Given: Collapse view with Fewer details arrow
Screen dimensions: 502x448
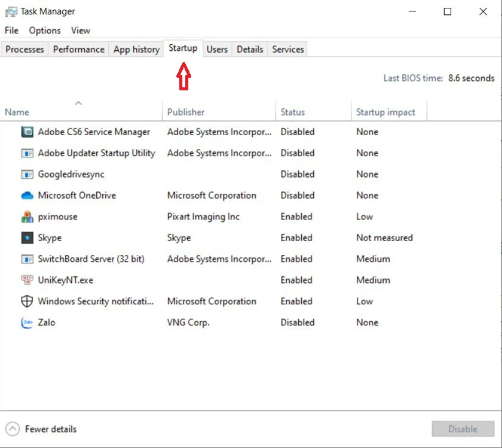Looking at the screenshot, I should (x=13, y=429).
